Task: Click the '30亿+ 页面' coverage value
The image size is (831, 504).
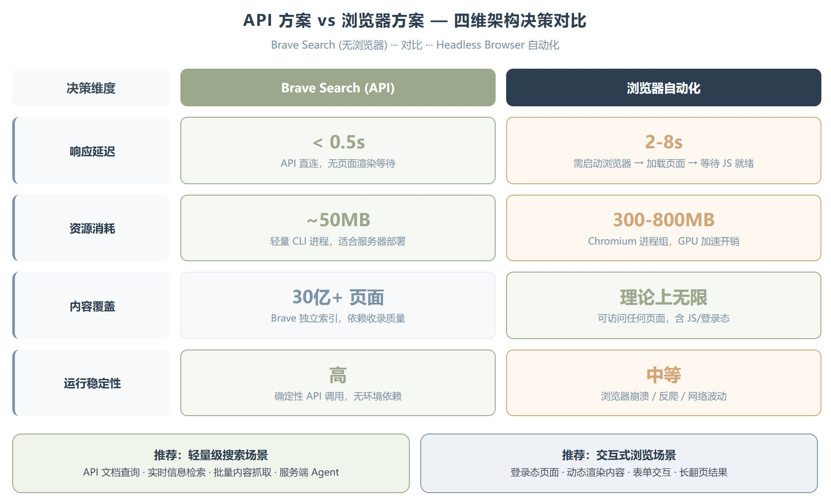Action: (x=338, y=297)
